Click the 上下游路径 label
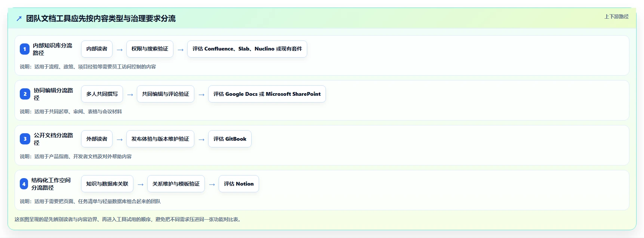This screenshot has height=238, width=644. point(616,16)
